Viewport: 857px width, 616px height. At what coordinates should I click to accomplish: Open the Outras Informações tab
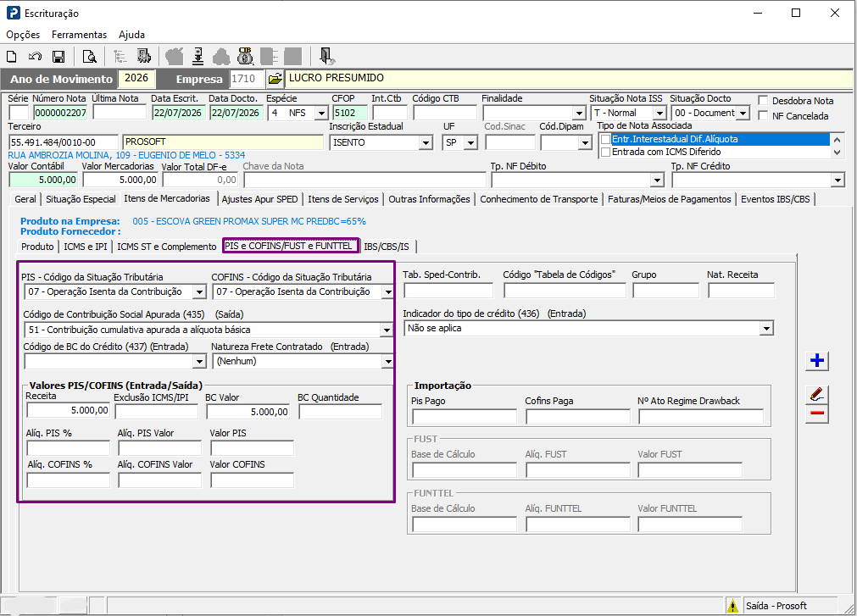pos(429,199)
